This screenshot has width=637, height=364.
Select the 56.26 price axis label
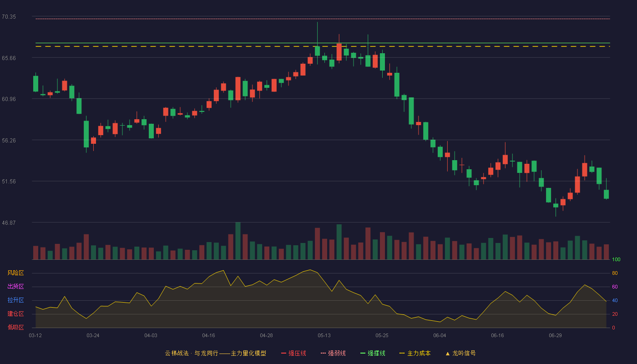click(x=9, y=140)
